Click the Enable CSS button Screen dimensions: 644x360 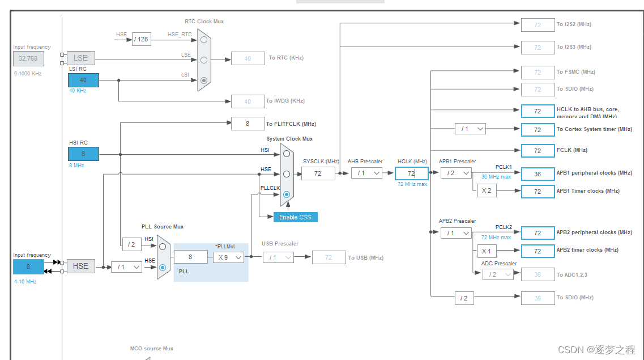(295, 217)
